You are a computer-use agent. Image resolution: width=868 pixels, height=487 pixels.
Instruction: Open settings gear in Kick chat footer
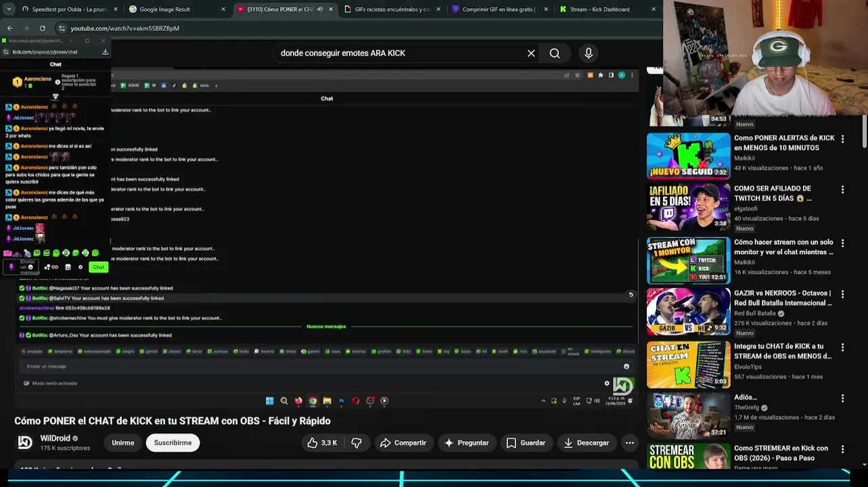(81, 267)
